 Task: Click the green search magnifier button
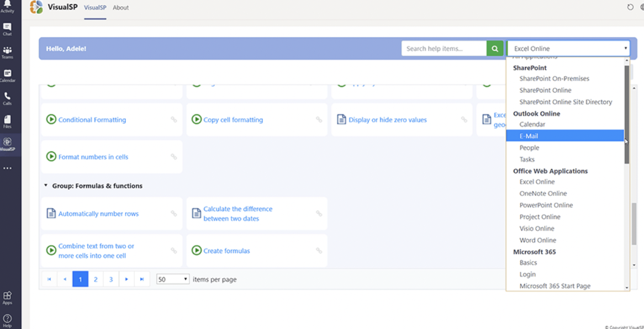(495, 49)
